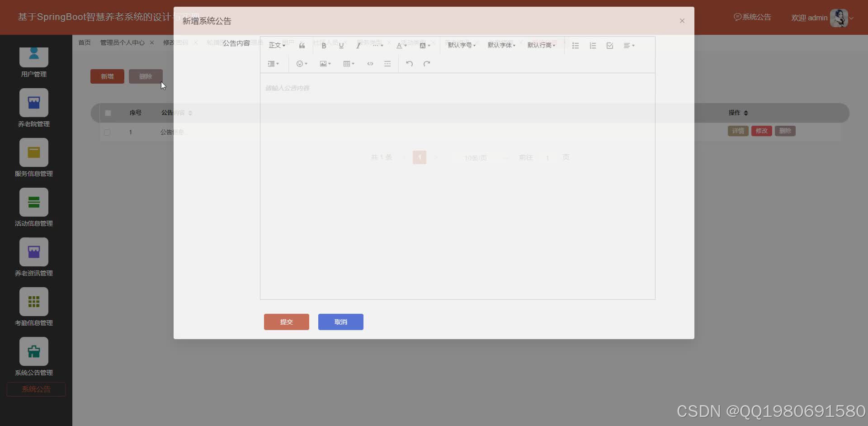Undo the last edit
868x426 pixels.
click(409, 64)
